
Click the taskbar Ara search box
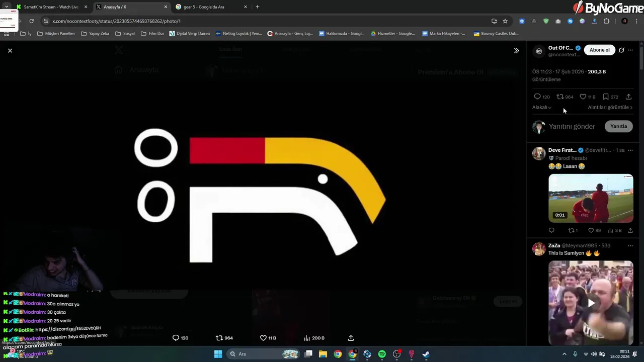click(264, 354)
